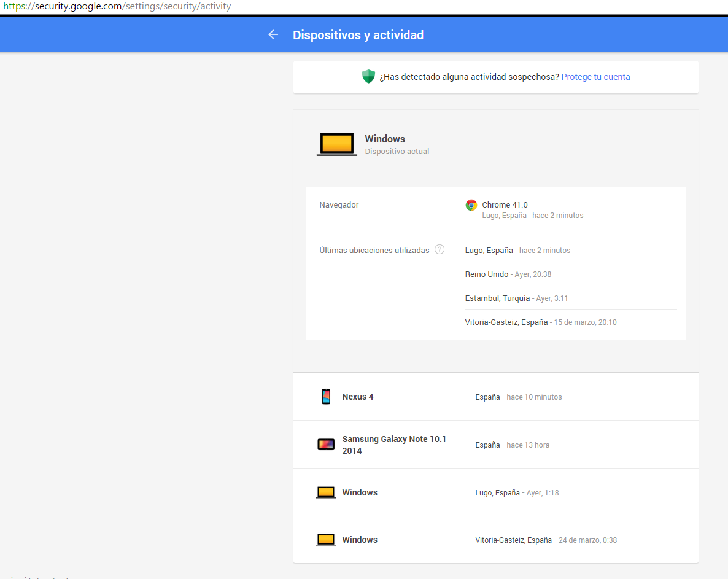The image size is (728, 579).
Task: Open Windows device last seen Ayer, 1:18
Action: pyautogui.click(x=496, y=492)
